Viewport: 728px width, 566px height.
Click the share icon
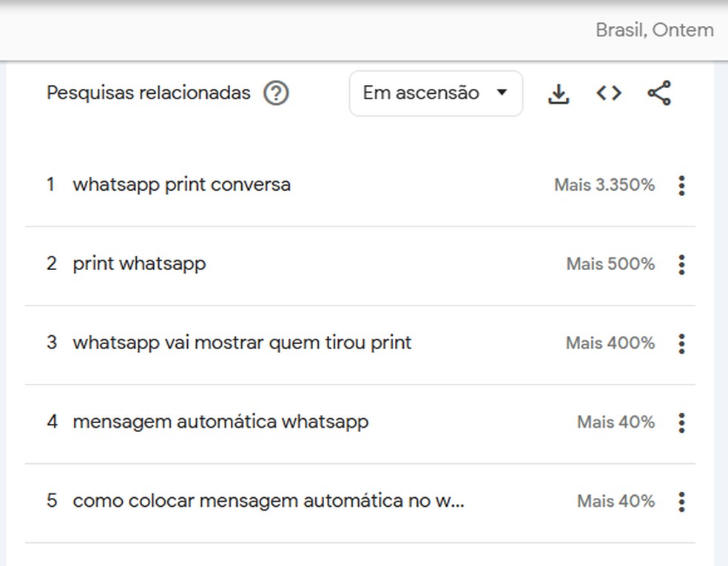point(658,92)
